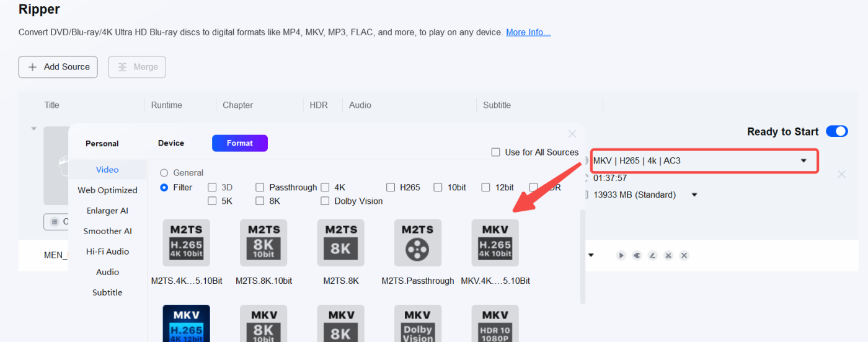The image size is (868, 342).
Task: Choose the M2TS 8K 10bit format icon
Action: pos(263,243)
